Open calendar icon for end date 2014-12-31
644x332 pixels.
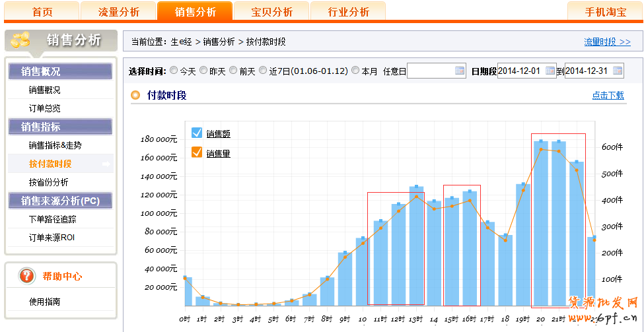click(x=618, y=71)
